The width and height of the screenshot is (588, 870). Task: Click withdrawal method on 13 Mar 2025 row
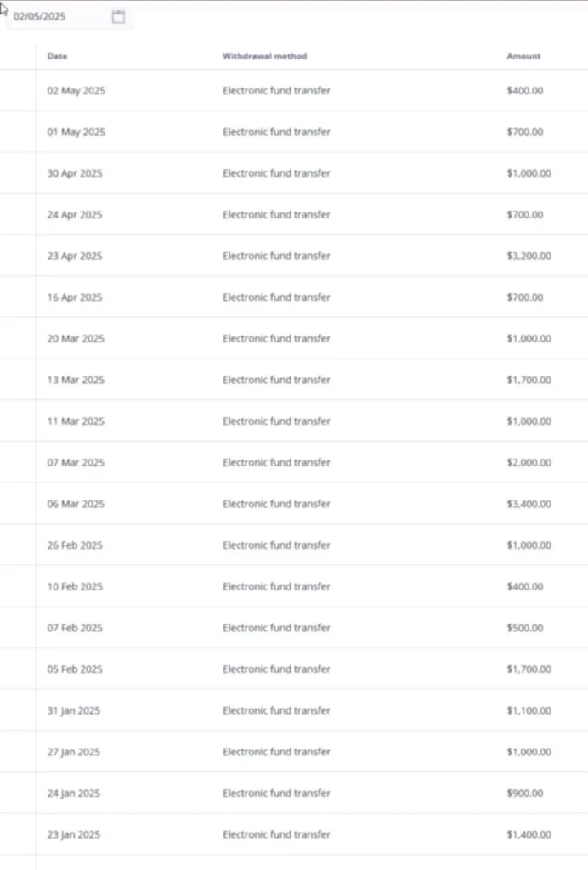276,380
